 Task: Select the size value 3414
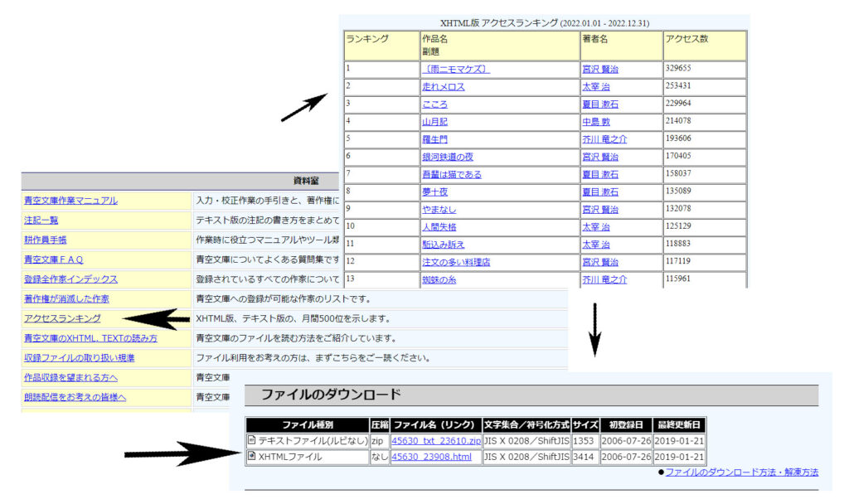pyautogui.click(x=584, y=457)
